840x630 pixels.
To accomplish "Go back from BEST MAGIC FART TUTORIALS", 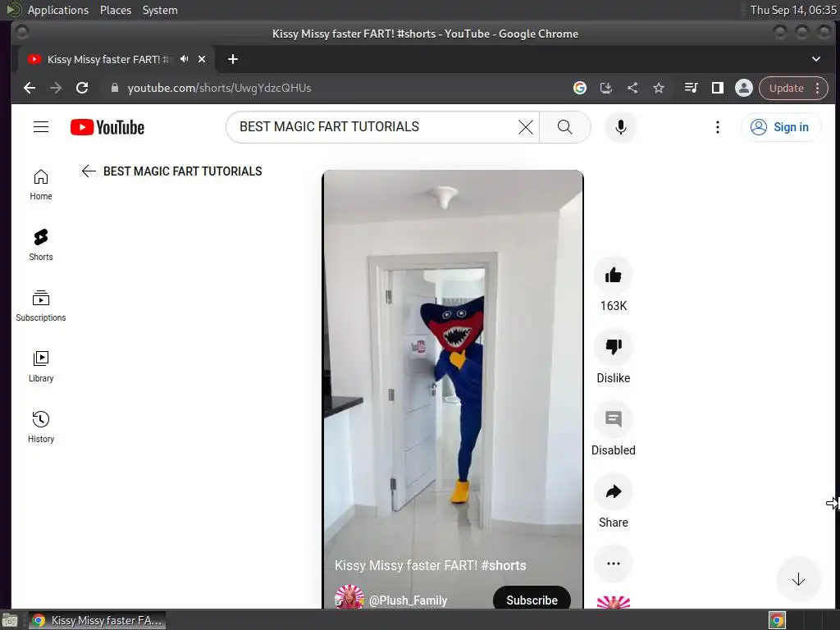I will [x=89, y=171].
